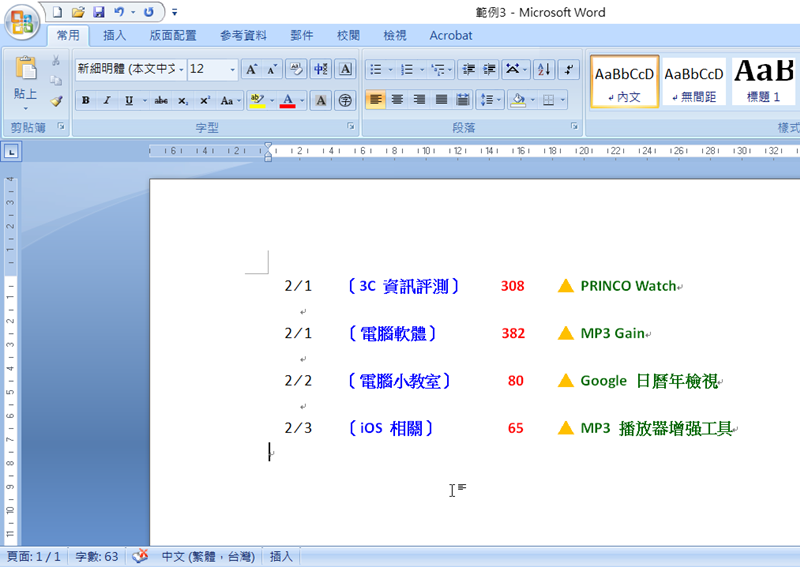Image resolution: width=800 pixels, height=567 pixels.
Task: Open the font size 12 dropdown
Action: 233,69
